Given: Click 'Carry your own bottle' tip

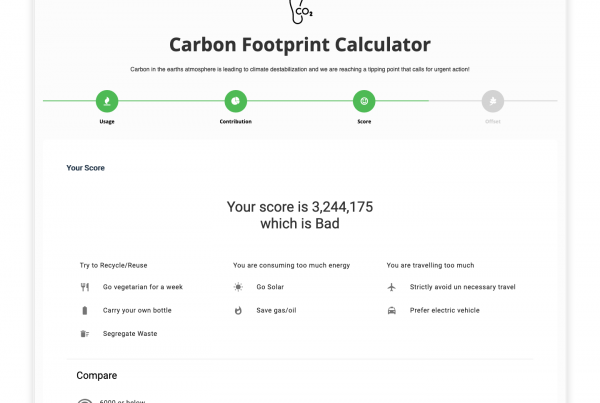Looking at the screenshot, I should 137,310.
